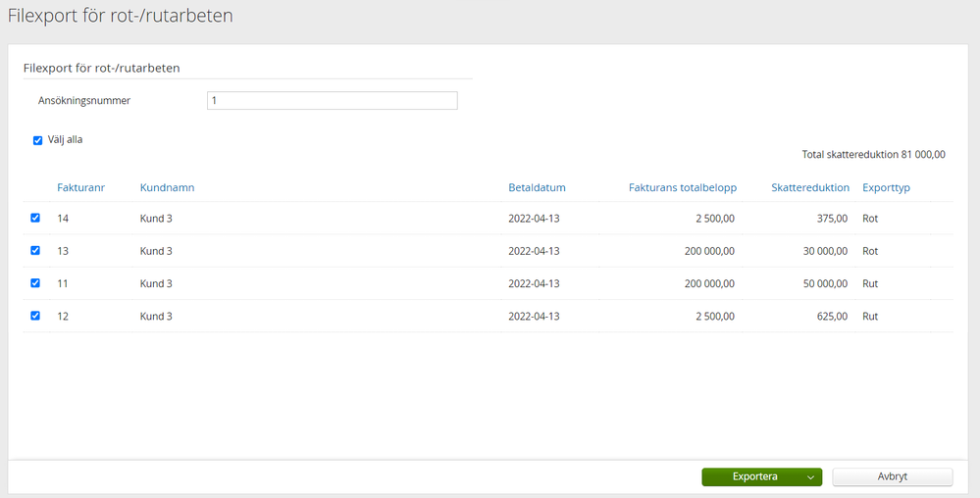Sort by Skattereduktion column header
The width and height of the screenshot is (980, 498).
(810, 188)
